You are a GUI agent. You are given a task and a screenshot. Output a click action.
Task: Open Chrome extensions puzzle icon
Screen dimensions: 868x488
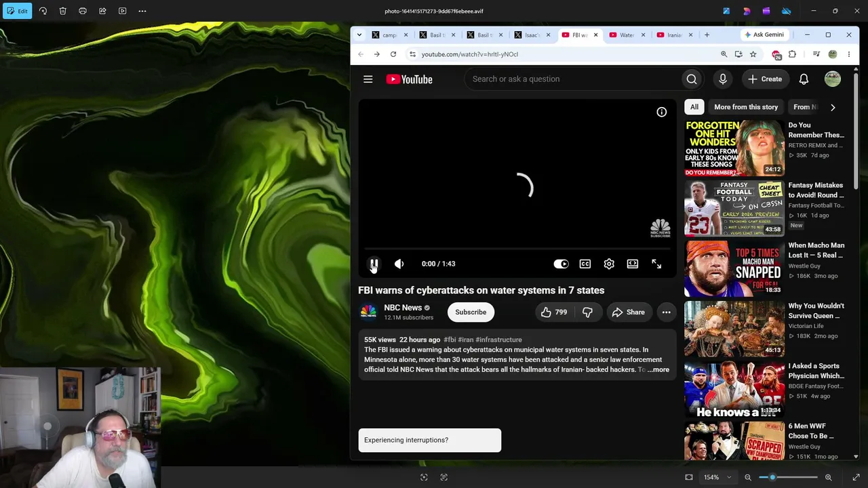792,54
